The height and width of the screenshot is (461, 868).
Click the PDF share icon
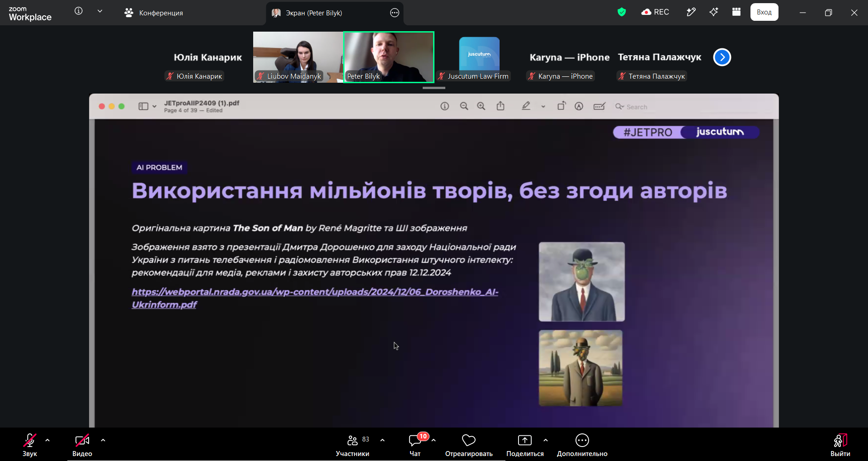point(500,106)
